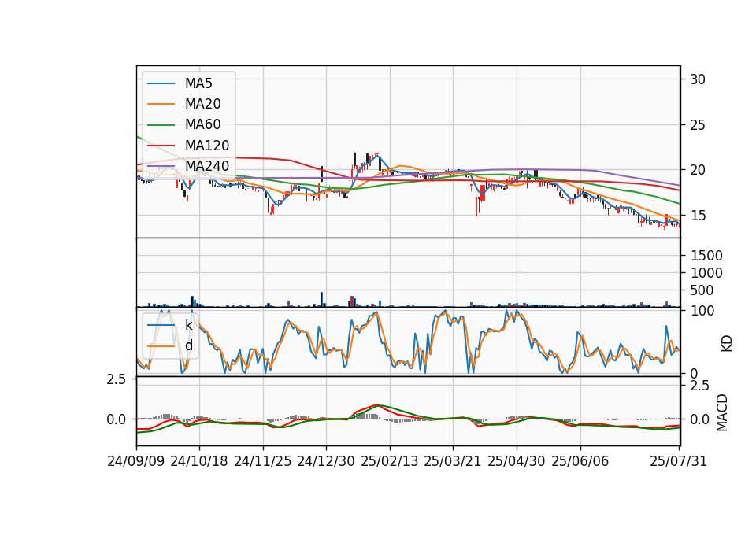Screen dimensions: 756x543
Task: Click the k legend label in KD panel
Action: [x=188, y=325]
